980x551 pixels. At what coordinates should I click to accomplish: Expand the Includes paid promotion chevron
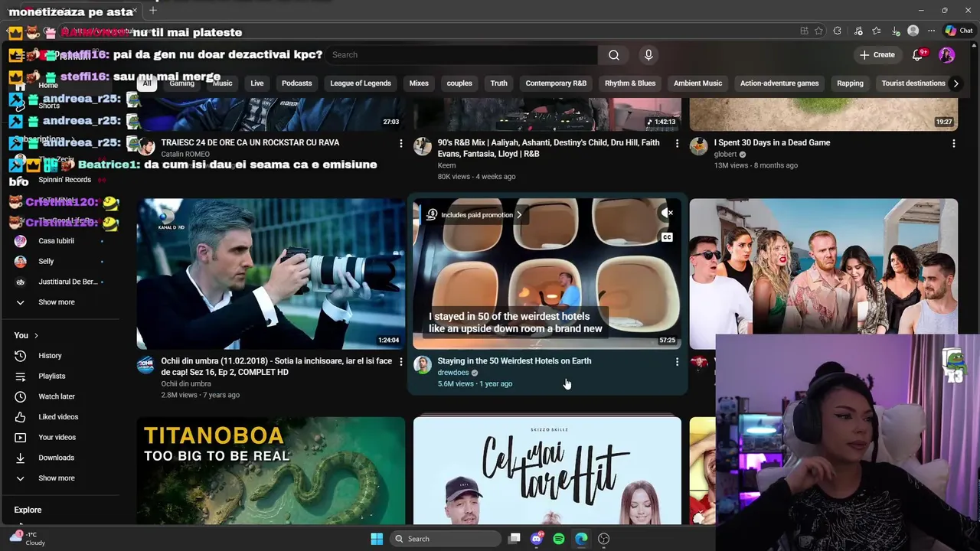coord(519,215)
